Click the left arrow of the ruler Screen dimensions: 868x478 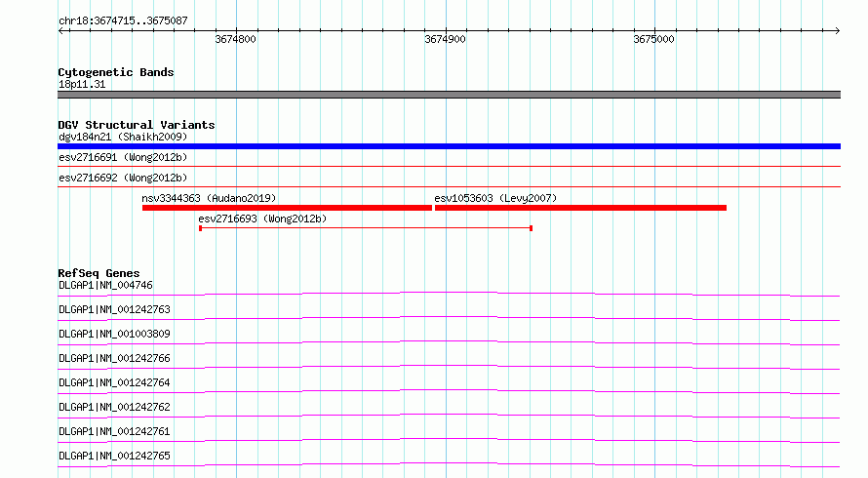[x=60, y=30]
